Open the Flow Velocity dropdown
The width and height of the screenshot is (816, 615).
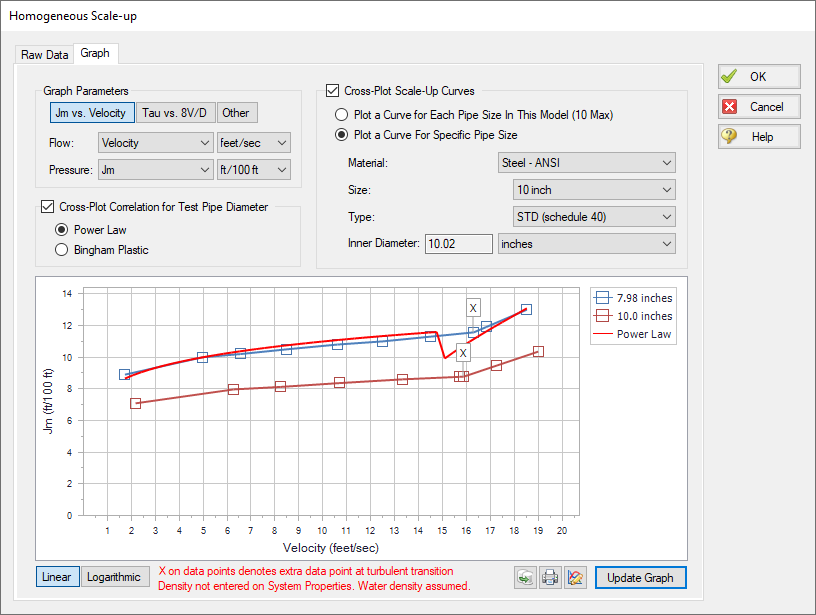pos(156,143)
